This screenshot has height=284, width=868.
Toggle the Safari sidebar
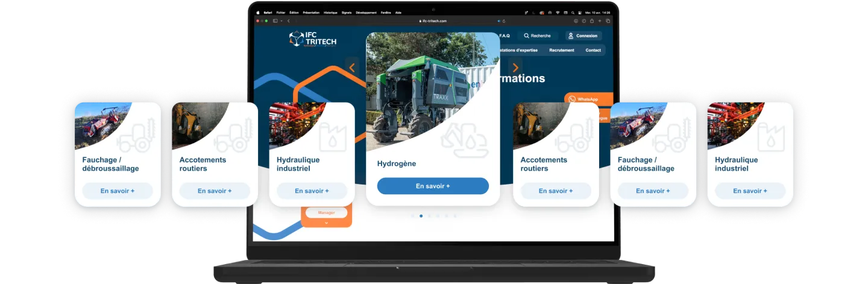tap(275, 21)
